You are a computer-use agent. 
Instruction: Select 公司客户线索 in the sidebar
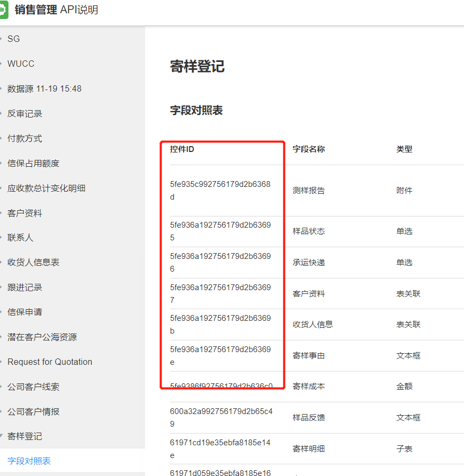[33, 387]
